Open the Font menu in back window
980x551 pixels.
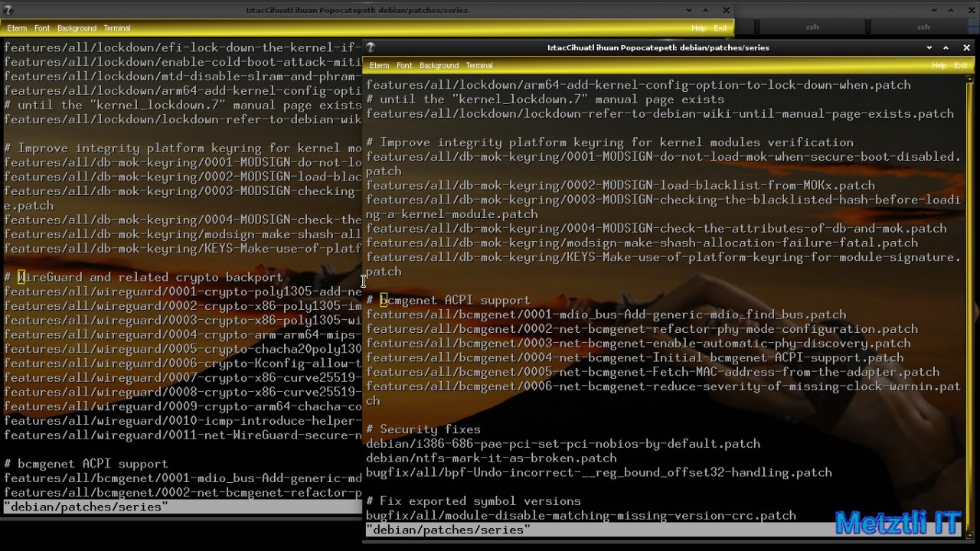pyautogui.click(x=42, y=28)
